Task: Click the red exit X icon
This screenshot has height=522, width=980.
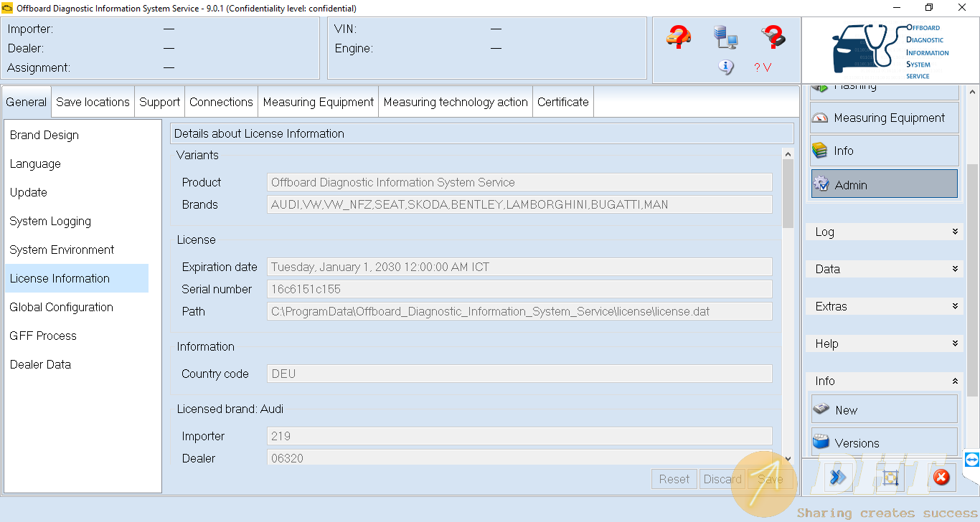Action: [941, 477]
